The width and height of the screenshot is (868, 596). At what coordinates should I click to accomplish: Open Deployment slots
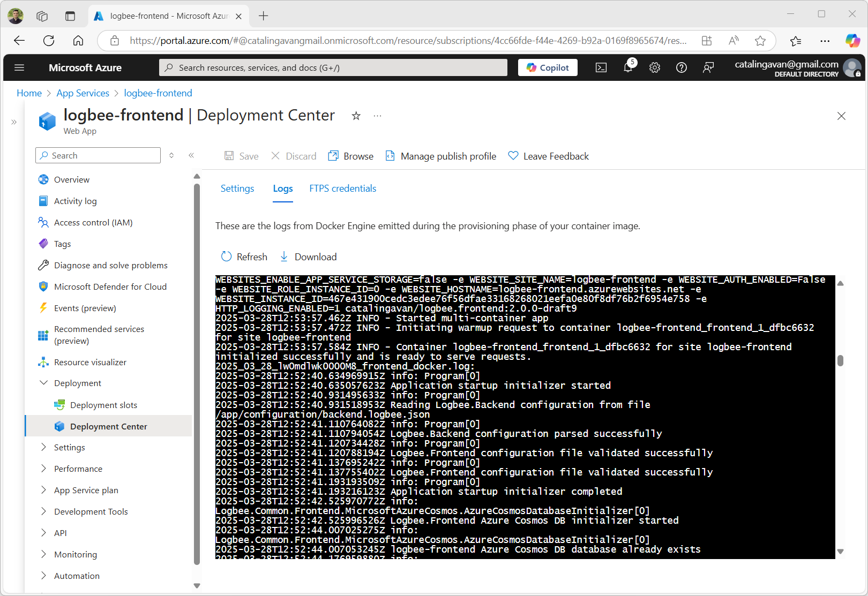tap(103, 405)
